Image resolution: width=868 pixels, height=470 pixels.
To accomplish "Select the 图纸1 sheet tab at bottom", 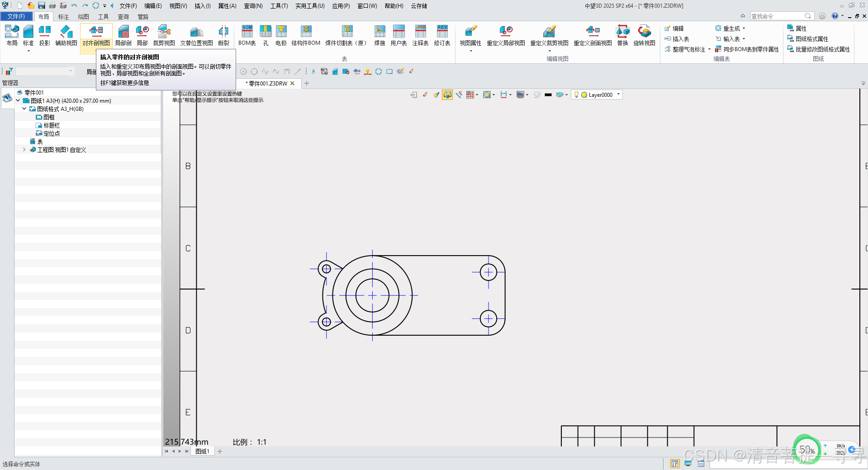I will tap(202, 451).
